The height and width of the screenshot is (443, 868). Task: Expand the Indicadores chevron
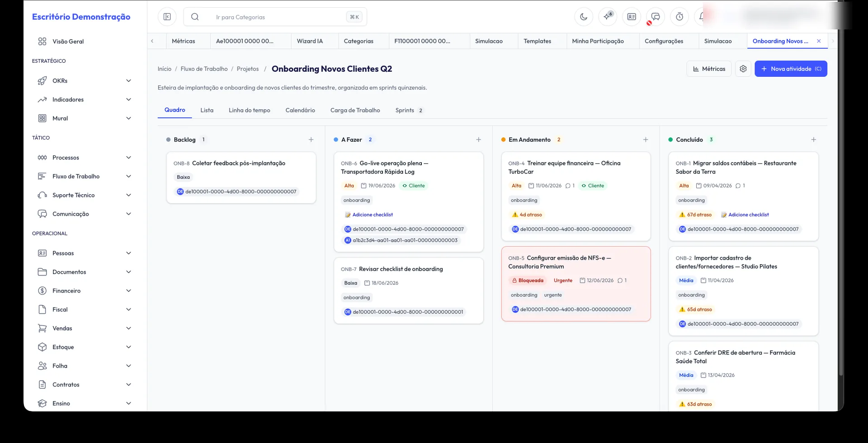(128, 99)
